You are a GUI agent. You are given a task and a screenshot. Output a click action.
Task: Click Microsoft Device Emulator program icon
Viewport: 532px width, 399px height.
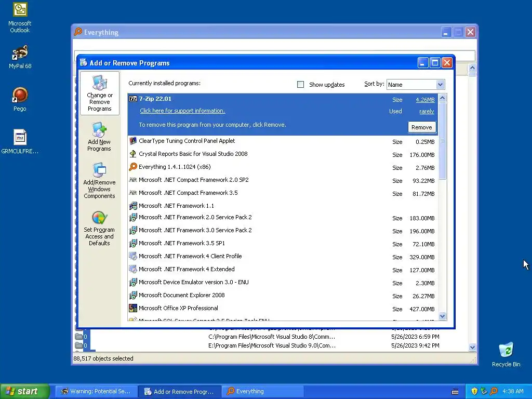(133, 282)
